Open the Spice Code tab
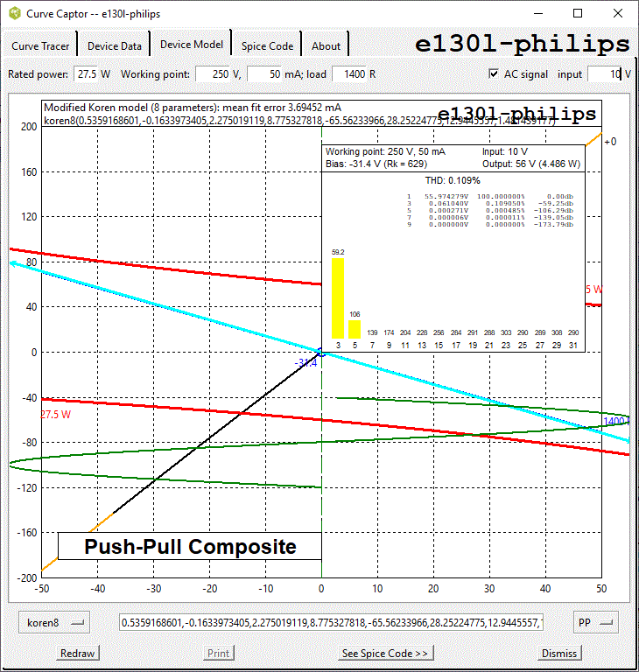 (267, 45)
